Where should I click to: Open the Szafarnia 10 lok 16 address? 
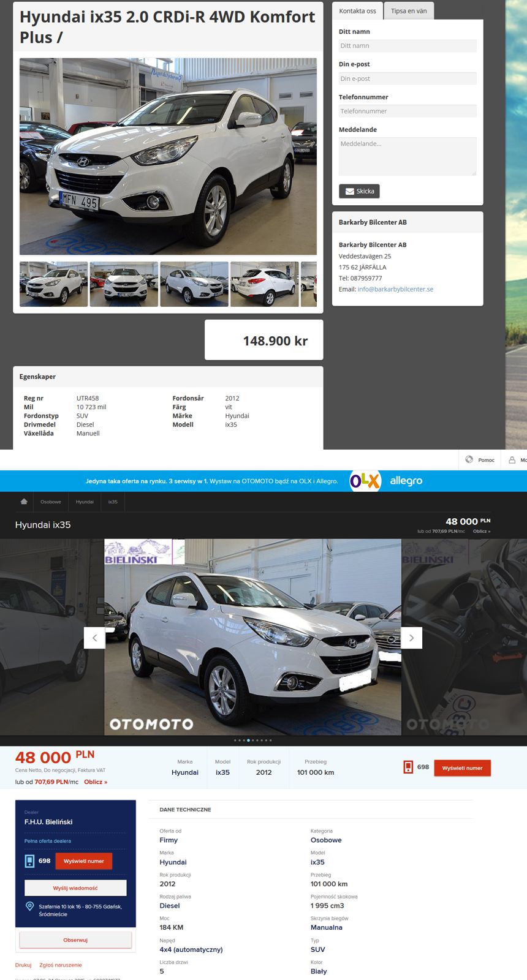pyautogui.click(x=80, y=910)
